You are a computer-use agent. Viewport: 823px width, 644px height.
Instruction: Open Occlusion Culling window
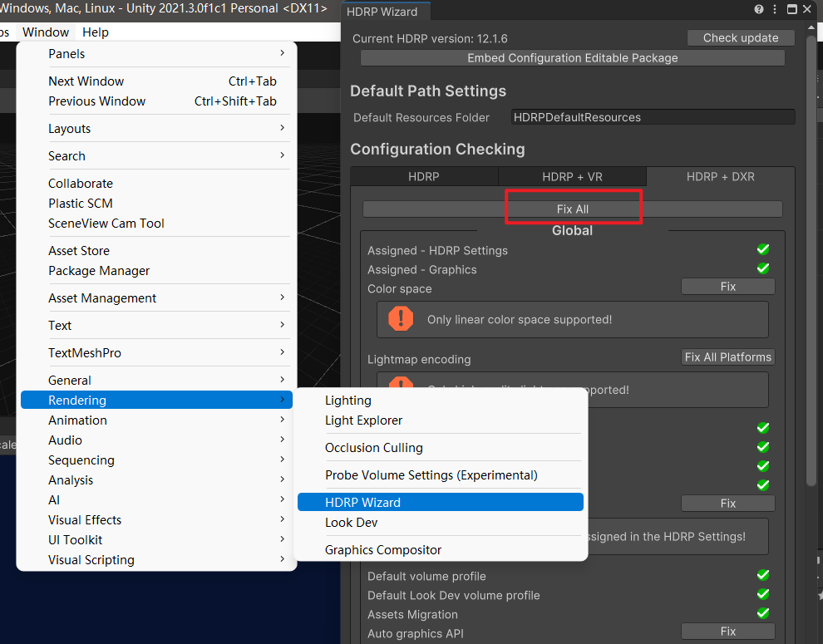pyautogui.click(x=441, y=448)
